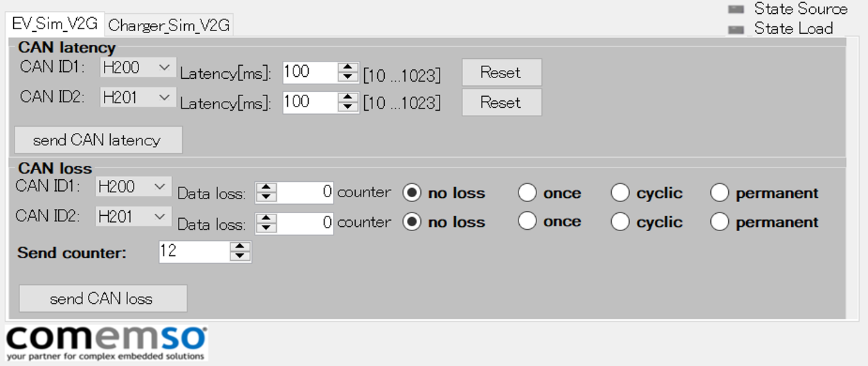Switch to the Charger_Sim_V2G tab
Screen dimensions: 868x366
point(169,26)
